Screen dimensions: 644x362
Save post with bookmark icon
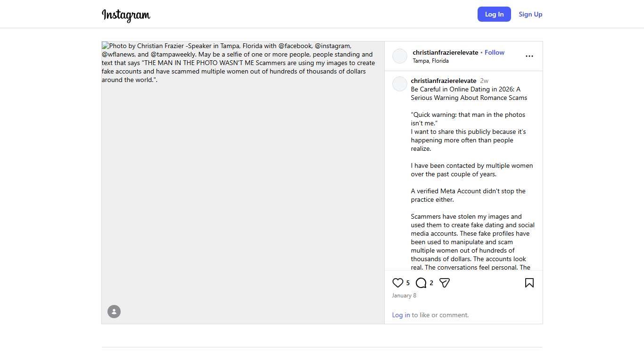pyautogui.click(x=529, y=283)
